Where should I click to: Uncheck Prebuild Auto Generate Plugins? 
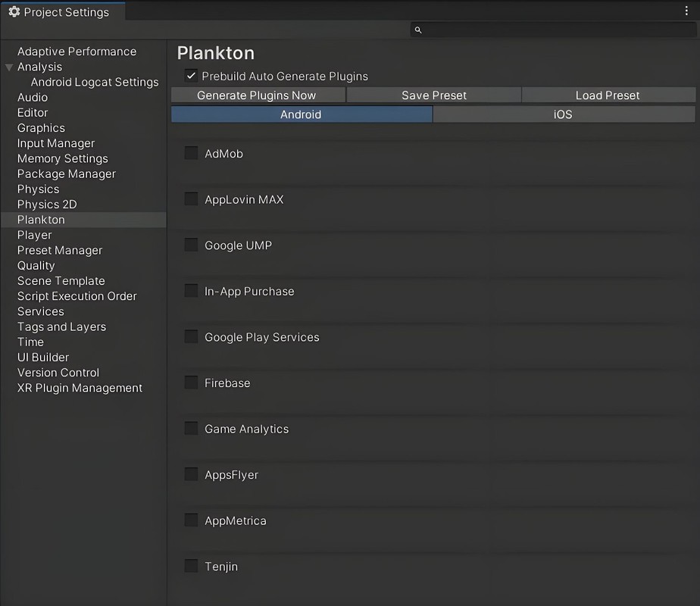tap(191, 76)
